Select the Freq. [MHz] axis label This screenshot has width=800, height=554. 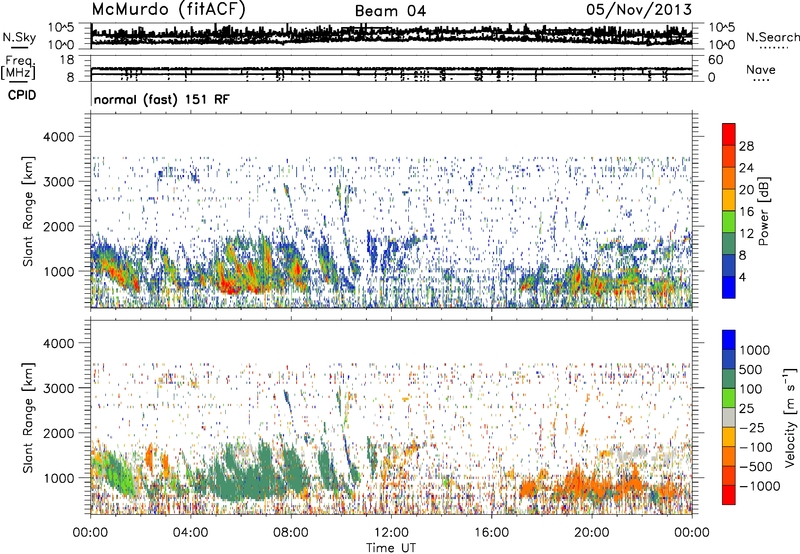19,67
